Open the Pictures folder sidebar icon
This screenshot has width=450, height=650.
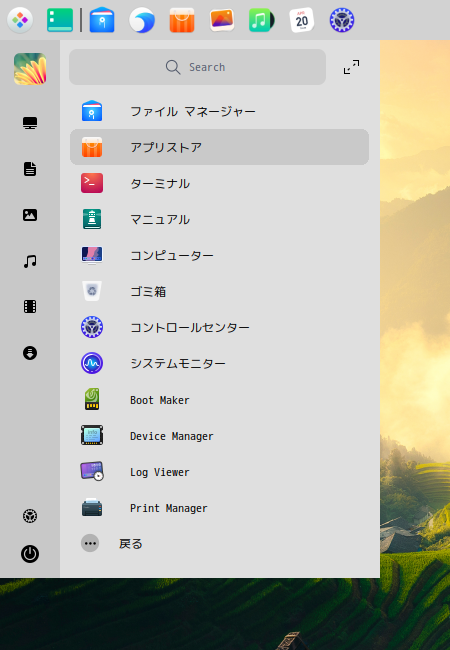click(x=30, y=215)
